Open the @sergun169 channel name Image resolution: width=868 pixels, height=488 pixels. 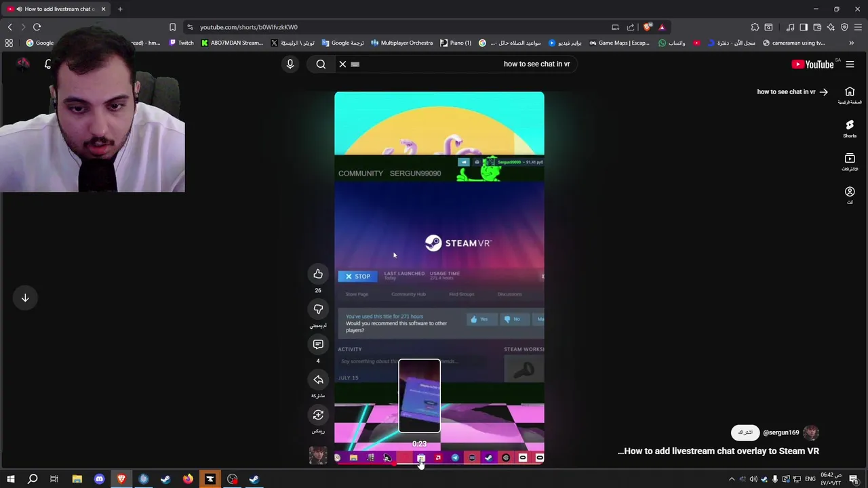(781, 432)
